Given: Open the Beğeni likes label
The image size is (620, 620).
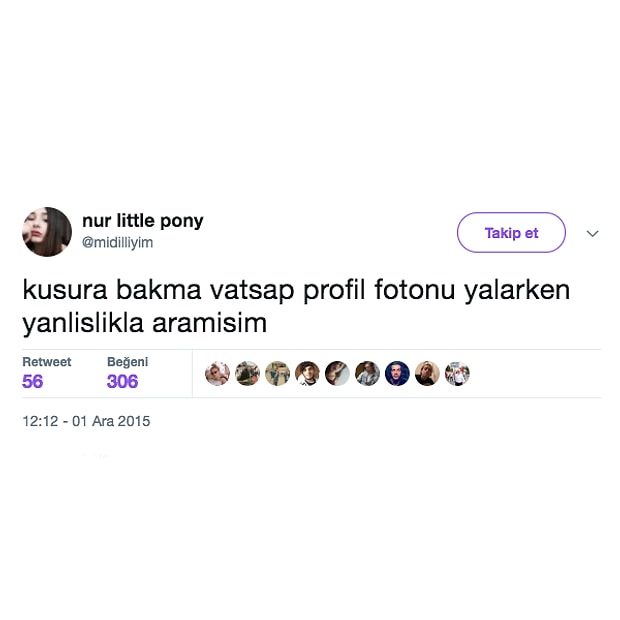Looking at the screenshot, I should coord(127,362).
